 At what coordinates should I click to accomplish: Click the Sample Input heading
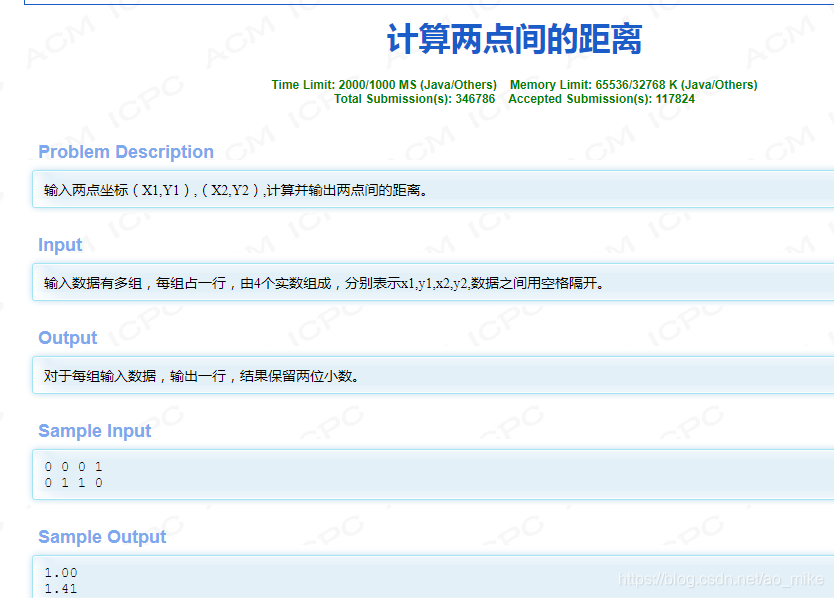click(95, 431)
